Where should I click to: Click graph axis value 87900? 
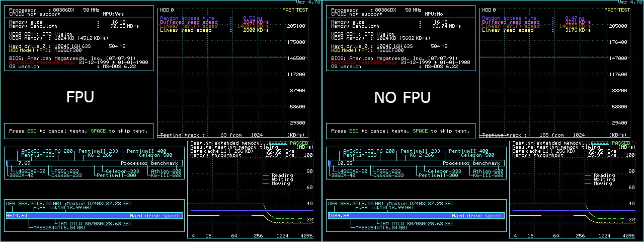tap(296, 91)
